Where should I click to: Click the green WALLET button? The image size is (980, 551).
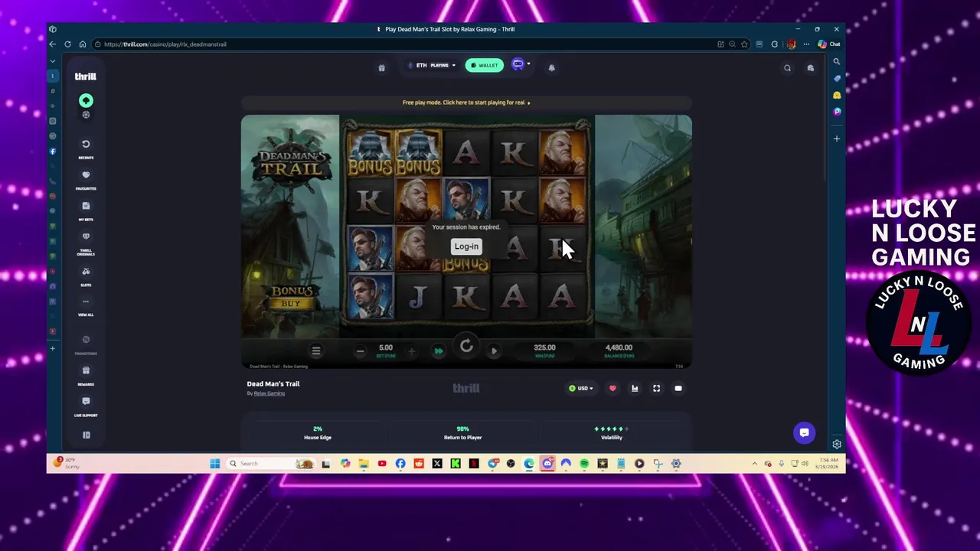click(x=485, y=65)
